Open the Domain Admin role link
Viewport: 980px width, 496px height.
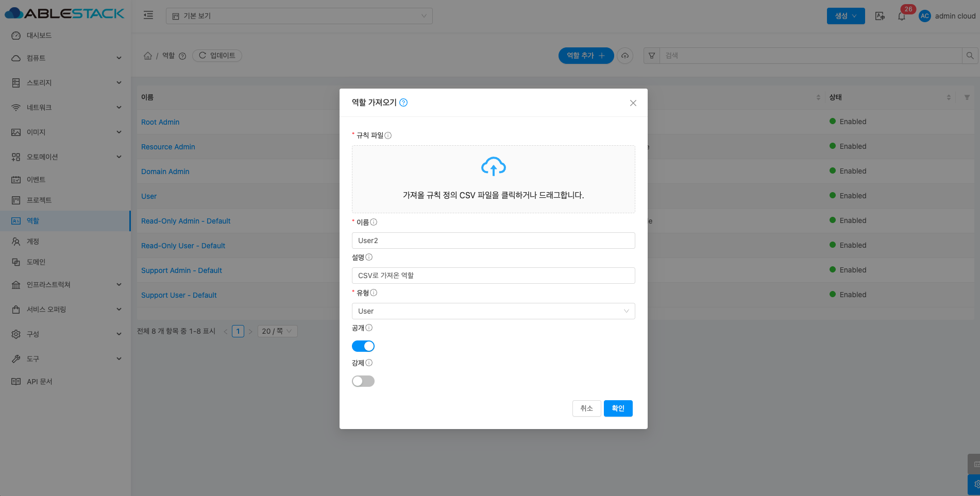[x=165, y=172]
